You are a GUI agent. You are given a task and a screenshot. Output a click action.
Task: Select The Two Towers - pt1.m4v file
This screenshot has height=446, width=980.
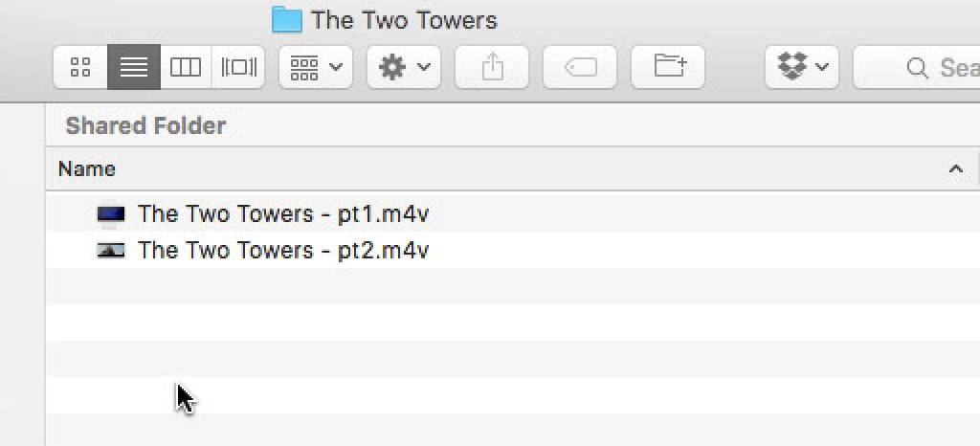click(283, 213)
